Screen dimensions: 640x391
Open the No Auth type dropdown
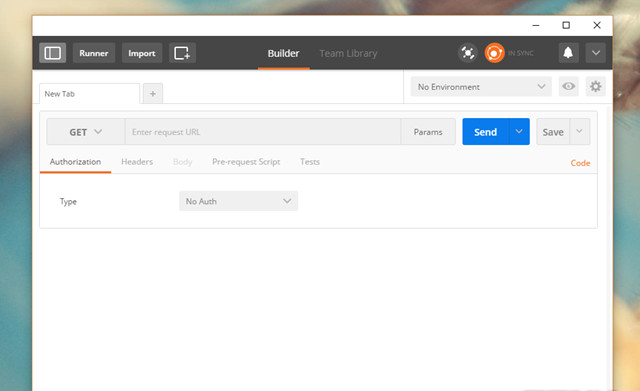click(x=239, y=201)
